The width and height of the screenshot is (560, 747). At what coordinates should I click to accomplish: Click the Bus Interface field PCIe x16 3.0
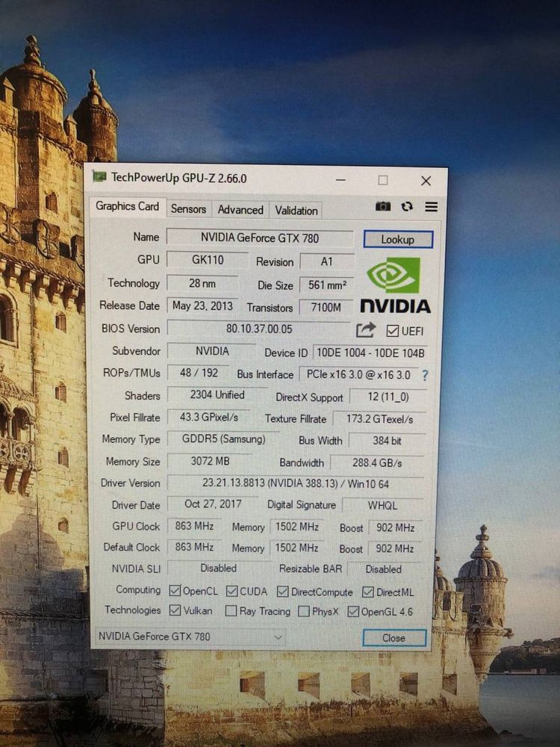point(358,374)
